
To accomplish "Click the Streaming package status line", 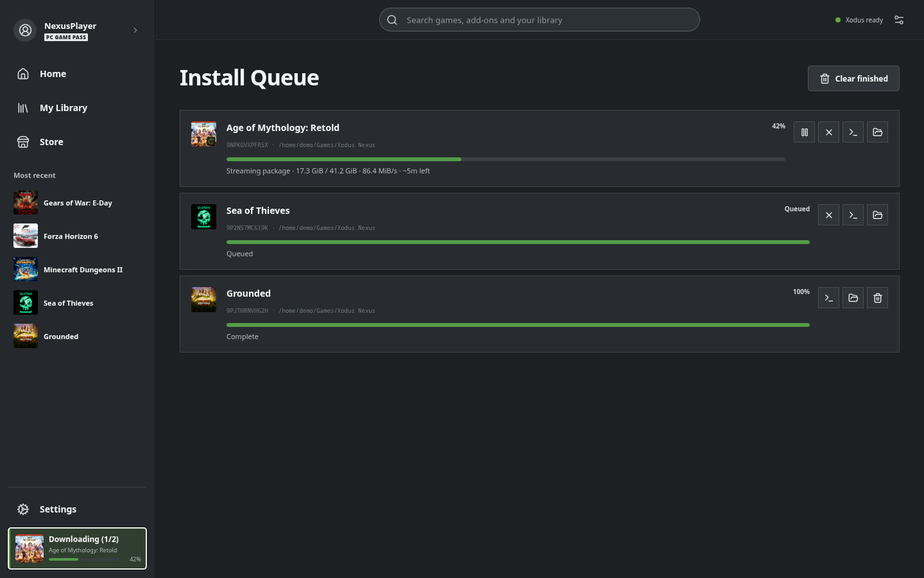I will (328, 171).
